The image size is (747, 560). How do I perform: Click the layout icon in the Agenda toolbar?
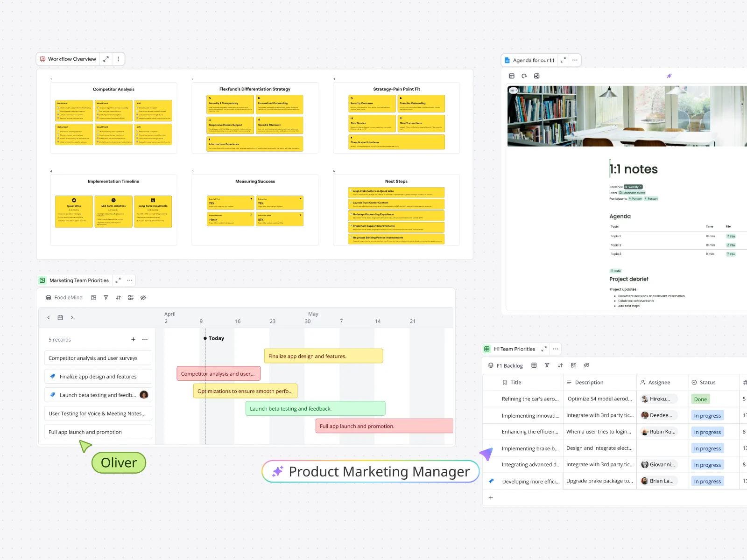click(512, 76)
